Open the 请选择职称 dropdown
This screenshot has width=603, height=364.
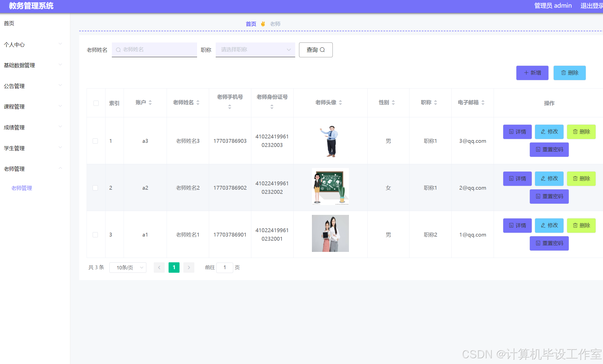click(x=255, y=50)
